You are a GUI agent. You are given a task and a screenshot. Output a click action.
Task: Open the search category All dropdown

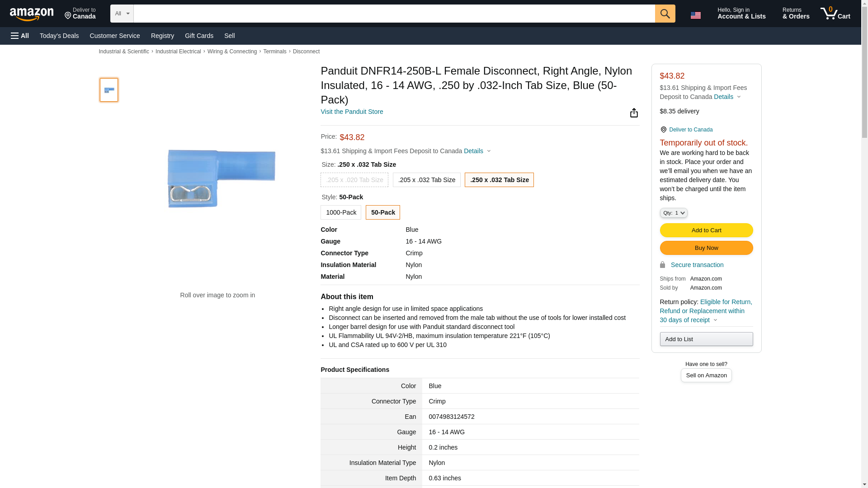pyautogui.click(x=122, y=14)
